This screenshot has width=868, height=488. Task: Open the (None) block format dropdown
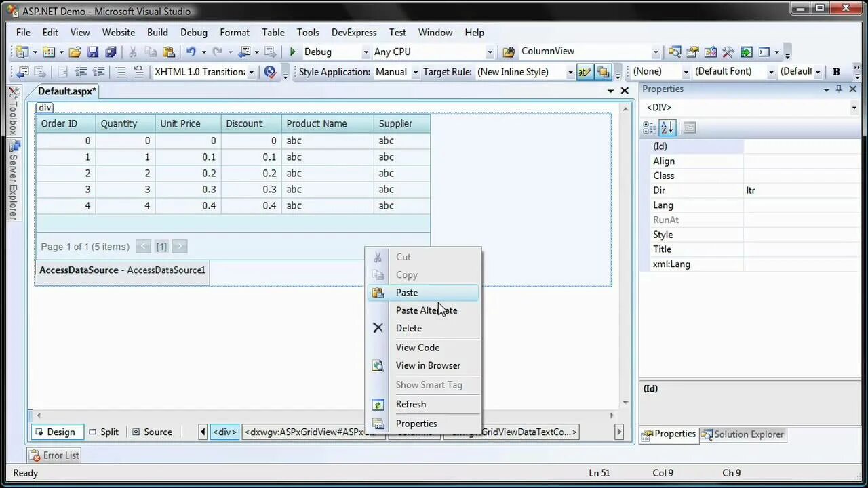point(686,72)
